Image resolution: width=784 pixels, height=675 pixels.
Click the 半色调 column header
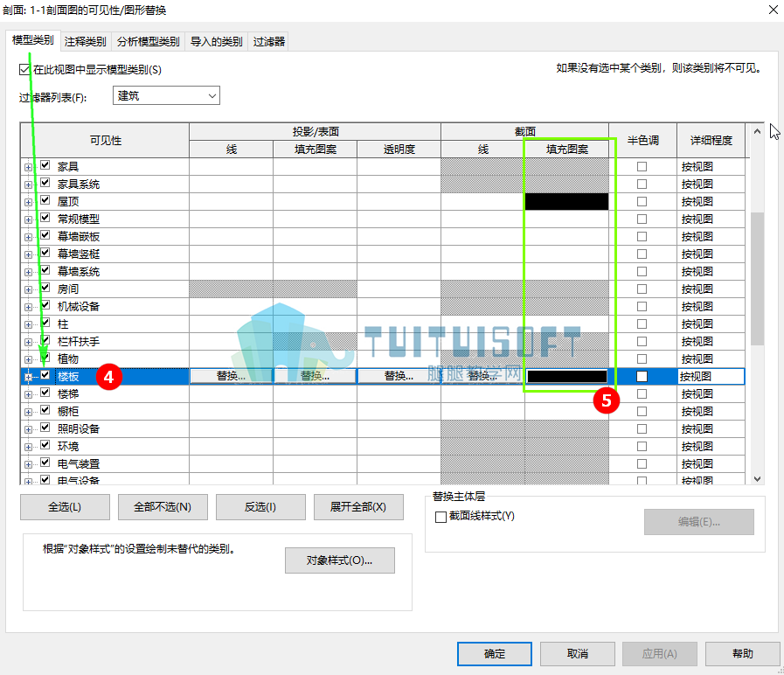[x=643, y=141]
